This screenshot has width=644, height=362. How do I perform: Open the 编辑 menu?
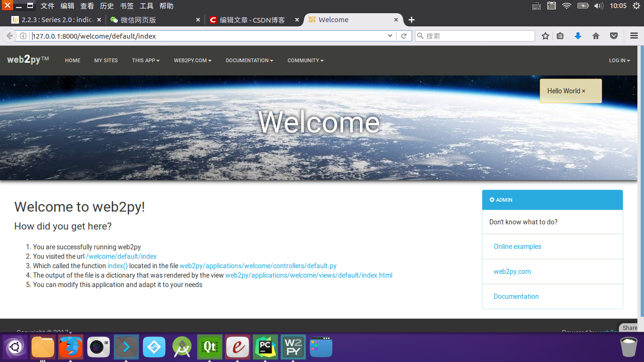coord(67,6)
